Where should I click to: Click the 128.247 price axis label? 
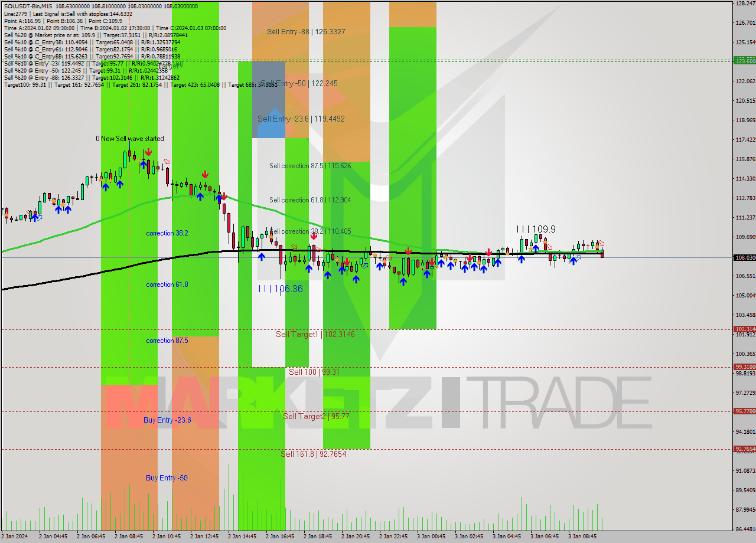pyautogui.click(x=745, y=4)
